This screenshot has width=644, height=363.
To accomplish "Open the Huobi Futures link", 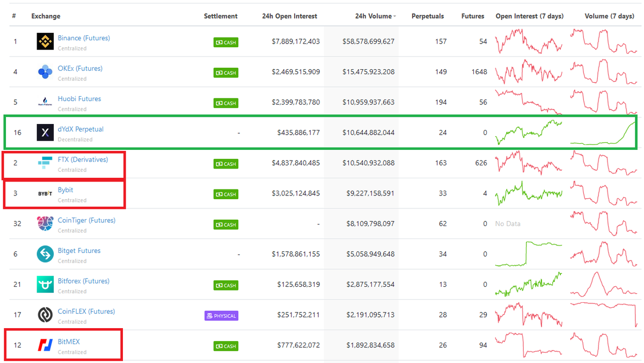I will click(x=79, y=99).
